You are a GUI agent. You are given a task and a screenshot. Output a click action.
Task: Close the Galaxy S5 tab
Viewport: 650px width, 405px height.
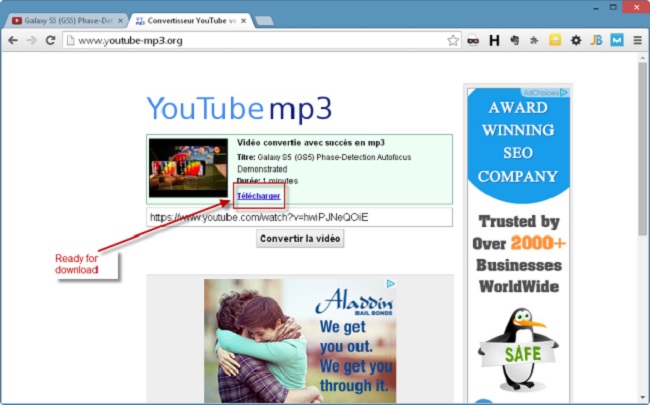(120, 21)
